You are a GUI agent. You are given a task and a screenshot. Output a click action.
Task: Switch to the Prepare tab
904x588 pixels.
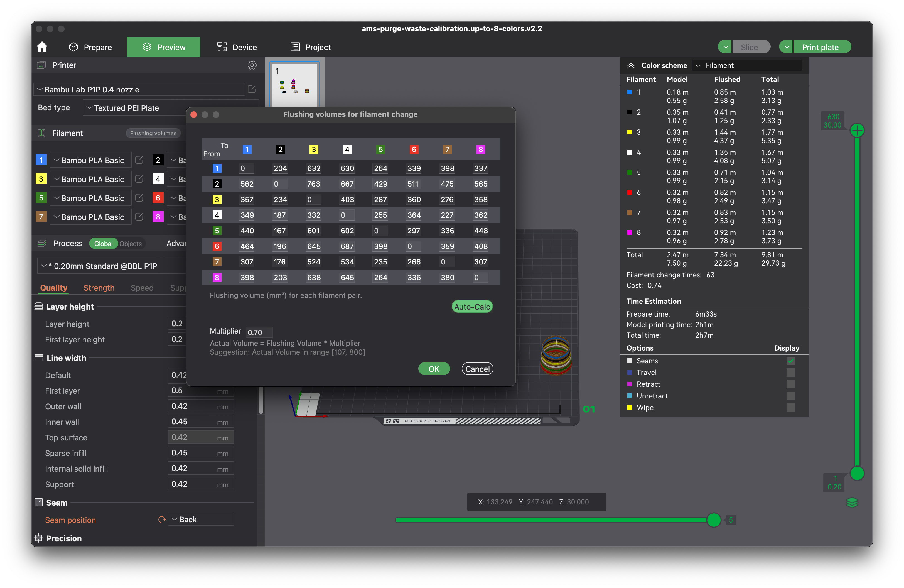click(90, 47)
